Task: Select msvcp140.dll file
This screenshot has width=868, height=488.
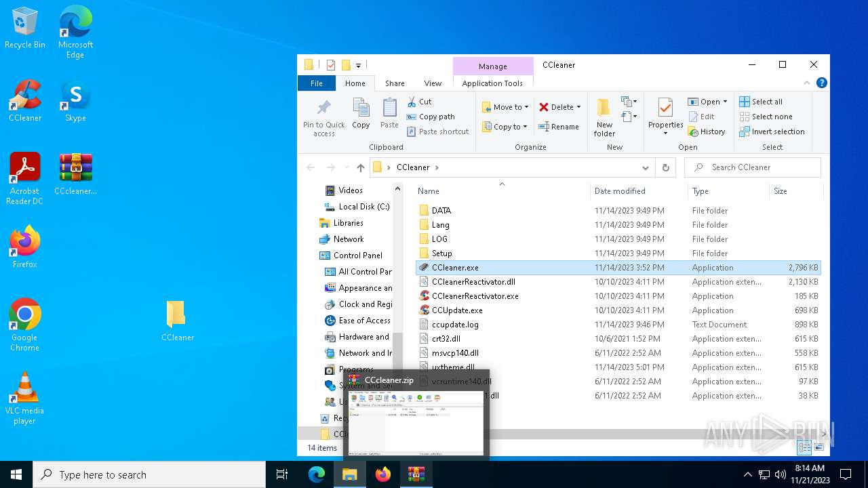Action: [449, 353]
